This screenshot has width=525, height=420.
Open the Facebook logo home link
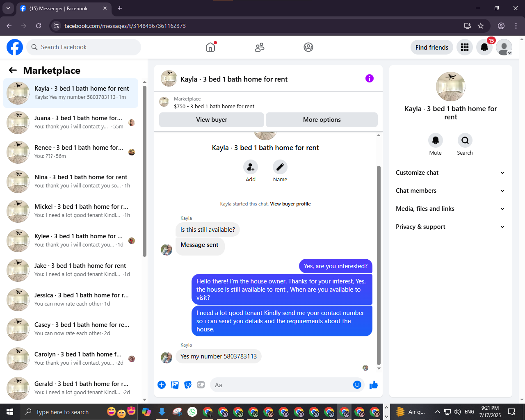pos(15,47)
